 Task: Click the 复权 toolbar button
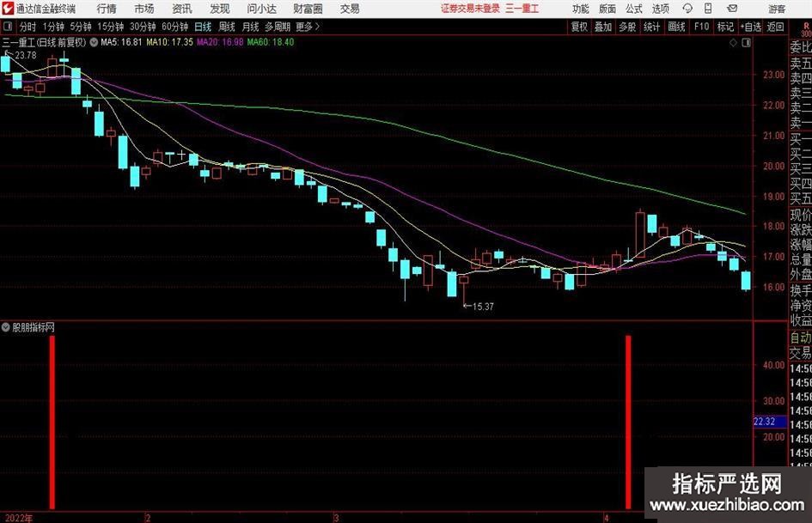coord(579,27)
